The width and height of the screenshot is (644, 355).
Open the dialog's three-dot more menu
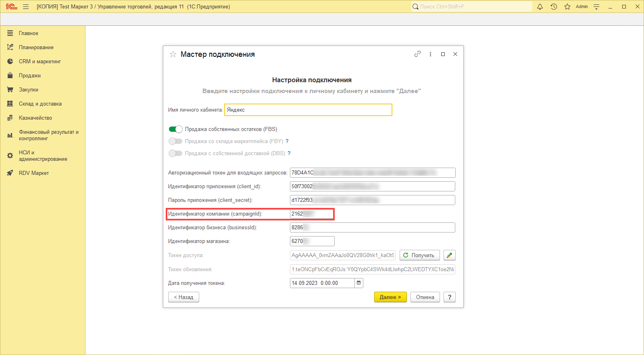[430, 54]
